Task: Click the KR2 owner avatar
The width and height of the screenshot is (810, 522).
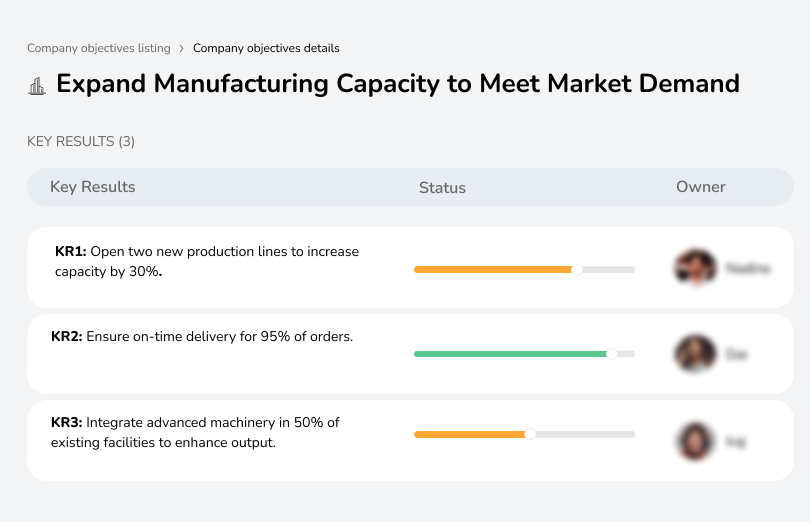Action: coord(695,354)
